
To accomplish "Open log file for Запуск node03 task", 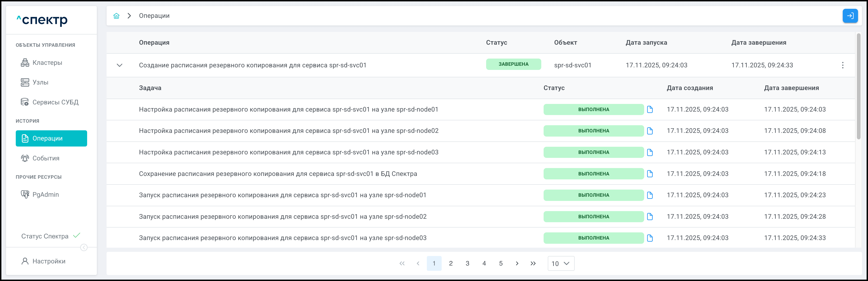I will [650, 238].
